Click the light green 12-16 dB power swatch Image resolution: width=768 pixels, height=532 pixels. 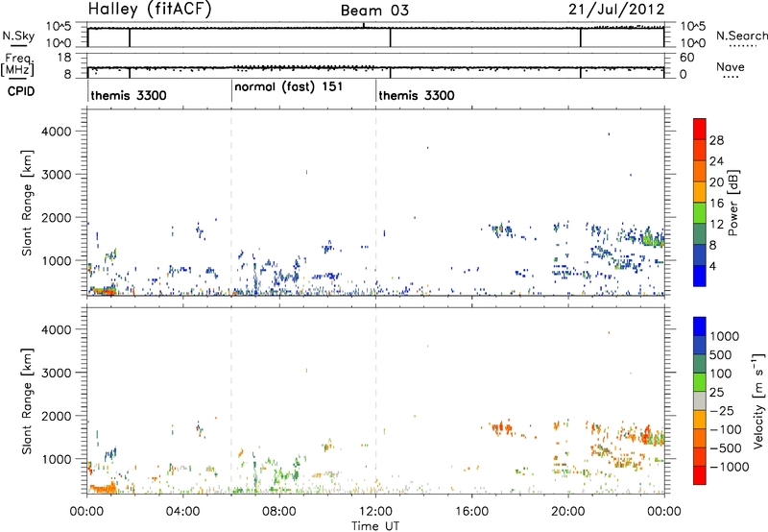[700, 213]
